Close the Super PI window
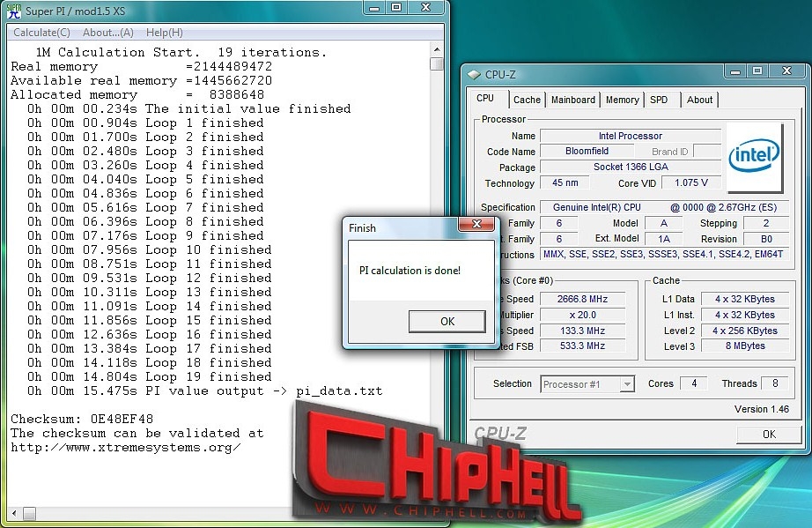812x528 pixels. tap(425, 8)
